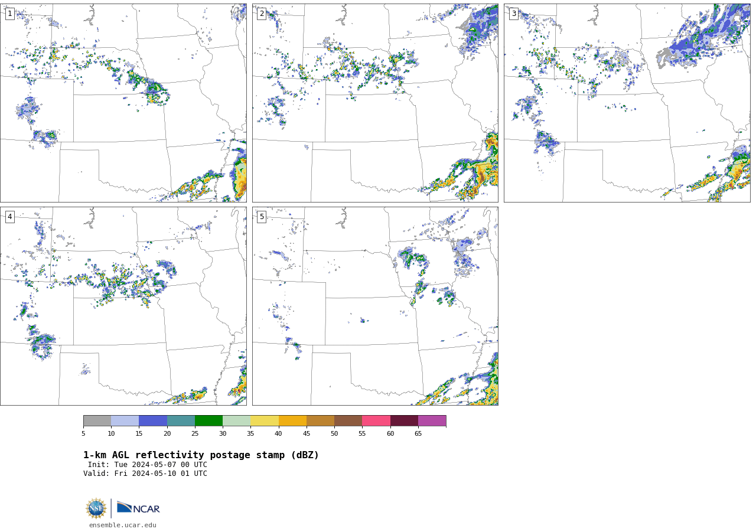Click the colorbar tick label 35
This screenshot has height=532, width=756.
(x=250, y=434)
